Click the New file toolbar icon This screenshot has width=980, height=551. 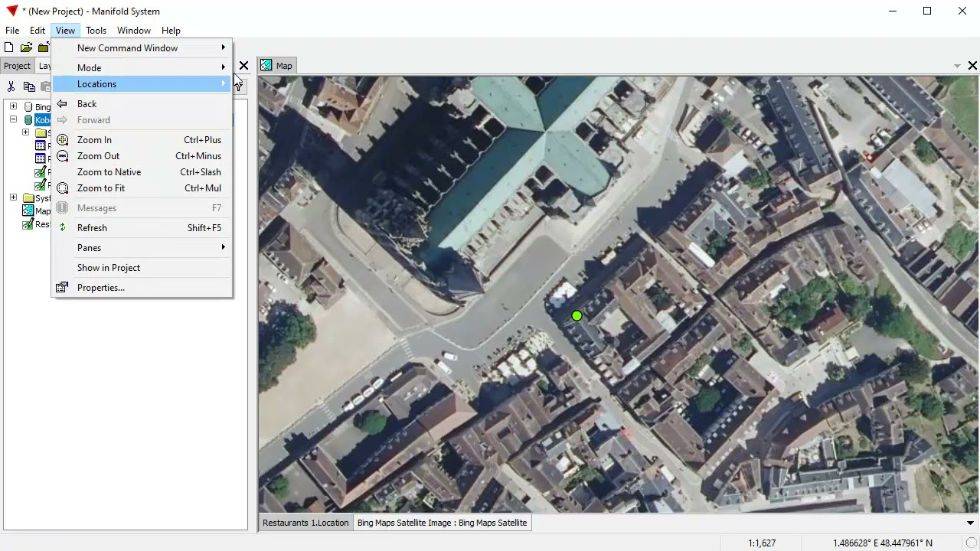point(9,47)
